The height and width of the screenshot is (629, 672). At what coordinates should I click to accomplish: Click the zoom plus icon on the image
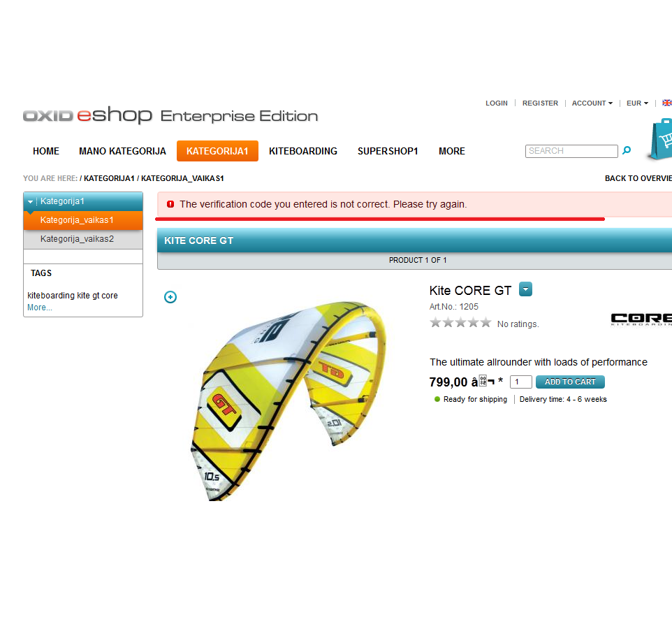tap(170, 297)
